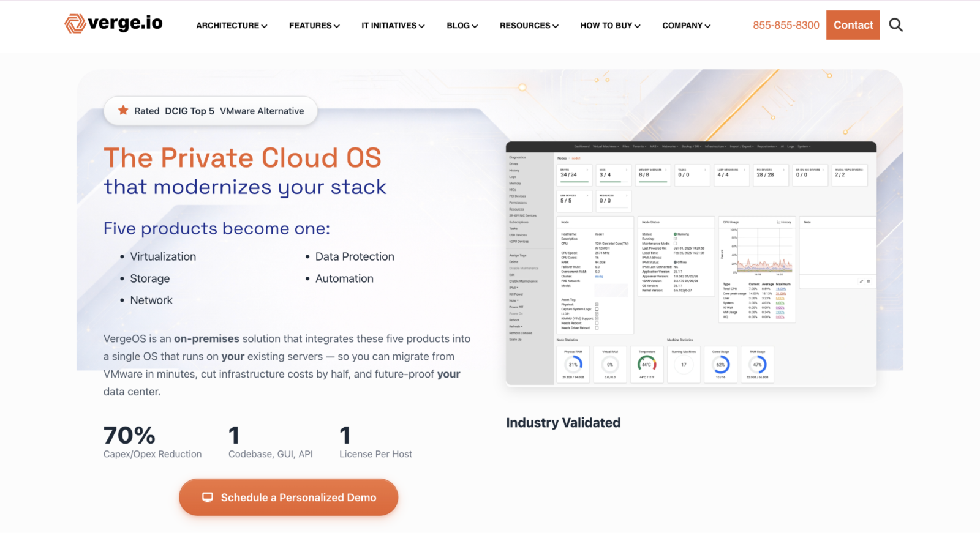Open the Resources dropdown
Screen dimensions: 980x533
(x=529, y=26)
